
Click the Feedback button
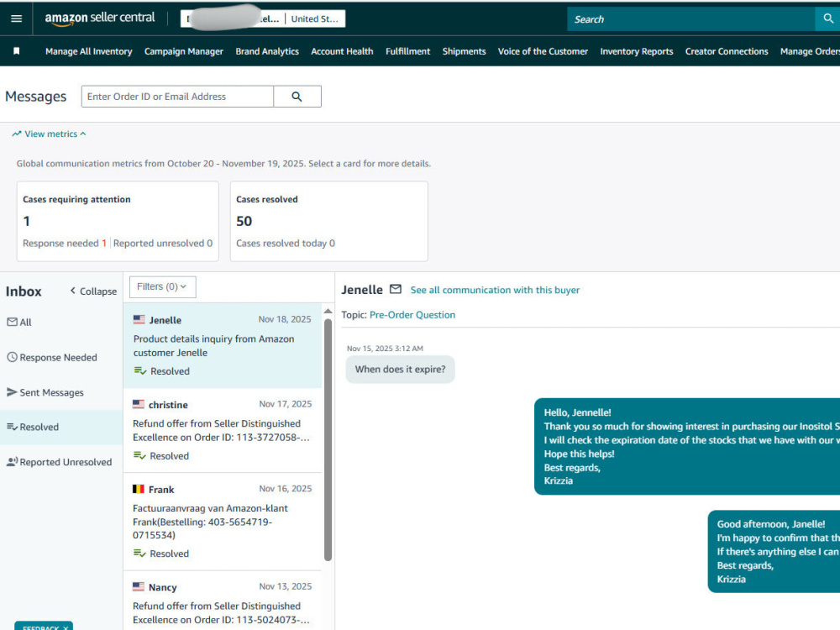tap(44, 627)
